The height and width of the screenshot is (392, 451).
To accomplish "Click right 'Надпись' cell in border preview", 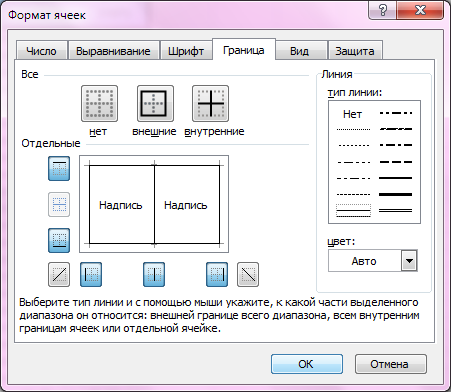I will coord(186,205).
